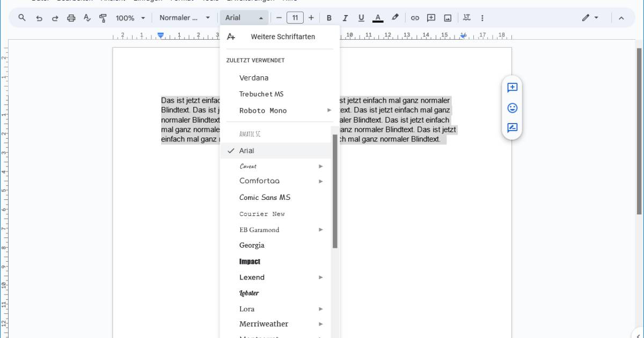Viewport: 644px width, 338px height.
Task: Expand the EB Garamond font styles
Action: [321, 229]
